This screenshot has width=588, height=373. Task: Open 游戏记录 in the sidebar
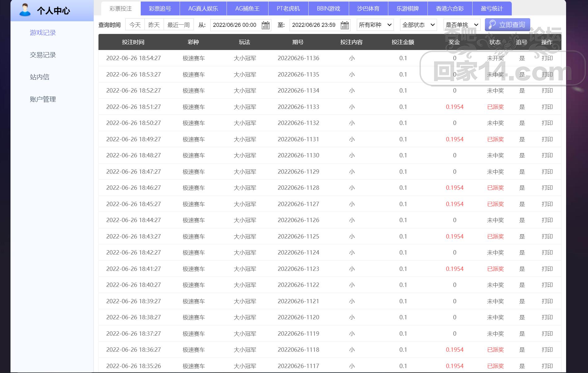[43, 33]
